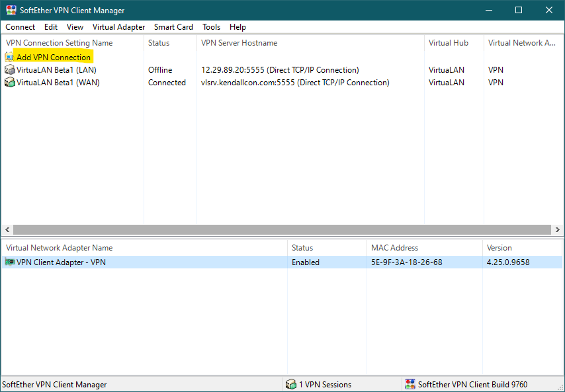The height and width of the screenshot is (392, 565).
Task: Select the 12.29.89.20:5555 hostname entry
Action: [x=280, y=70]
